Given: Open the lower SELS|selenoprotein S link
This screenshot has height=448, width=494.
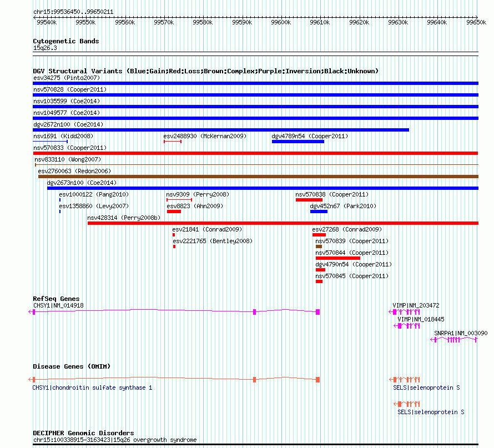Looking at the screenshot, I should (431, 412).
